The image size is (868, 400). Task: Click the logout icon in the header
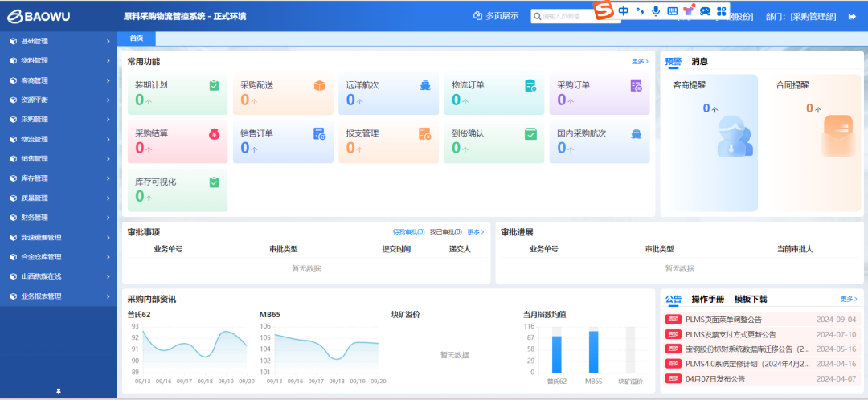coord(852,16)
